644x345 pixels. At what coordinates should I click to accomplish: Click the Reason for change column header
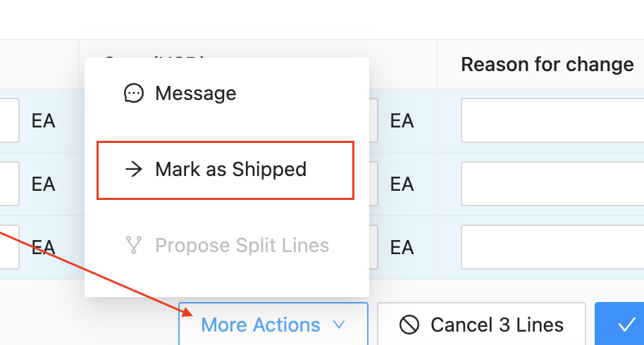(547, 64)
